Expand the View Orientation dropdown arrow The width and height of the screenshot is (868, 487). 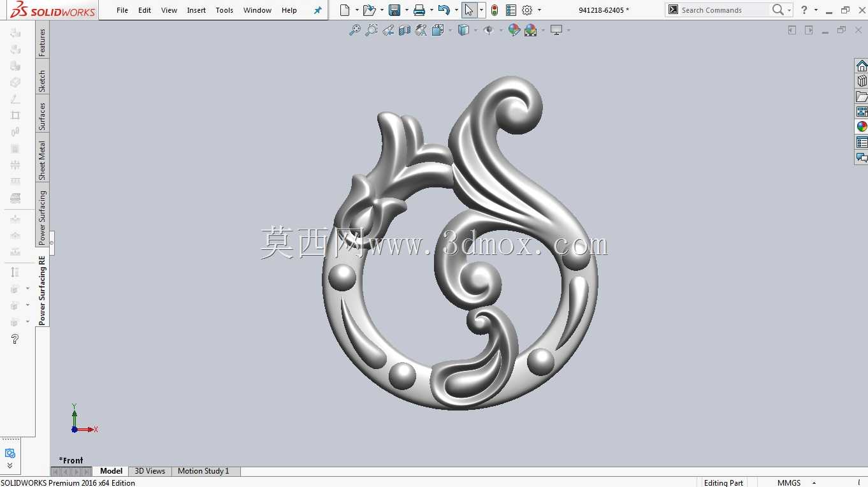tap(450, 30)
